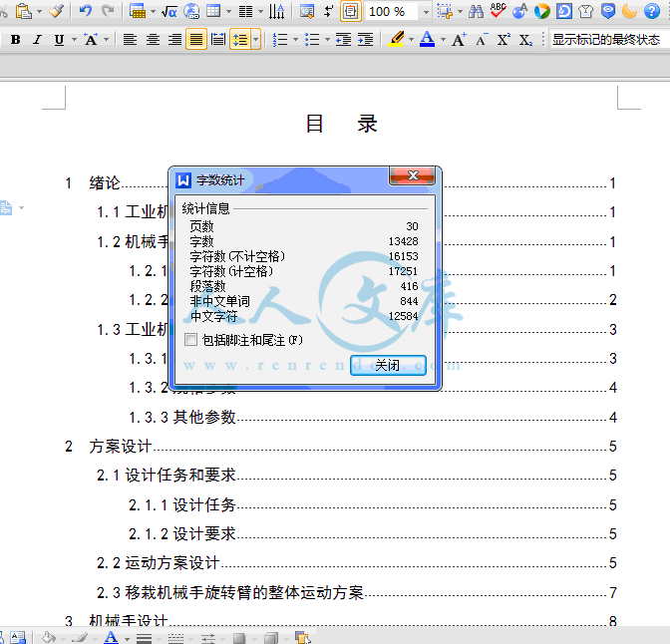Screen dimensions: 670x644
Task: Apply numbered list formatting
Action: click(280, 40)
